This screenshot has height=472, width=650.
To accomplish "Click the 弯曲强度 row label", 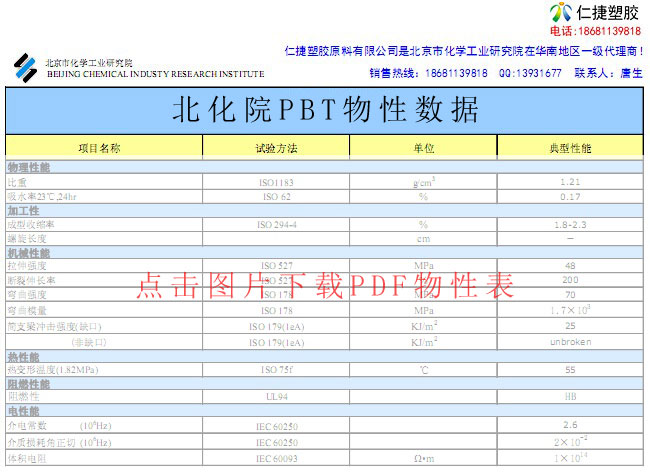I will click(27, 295).
